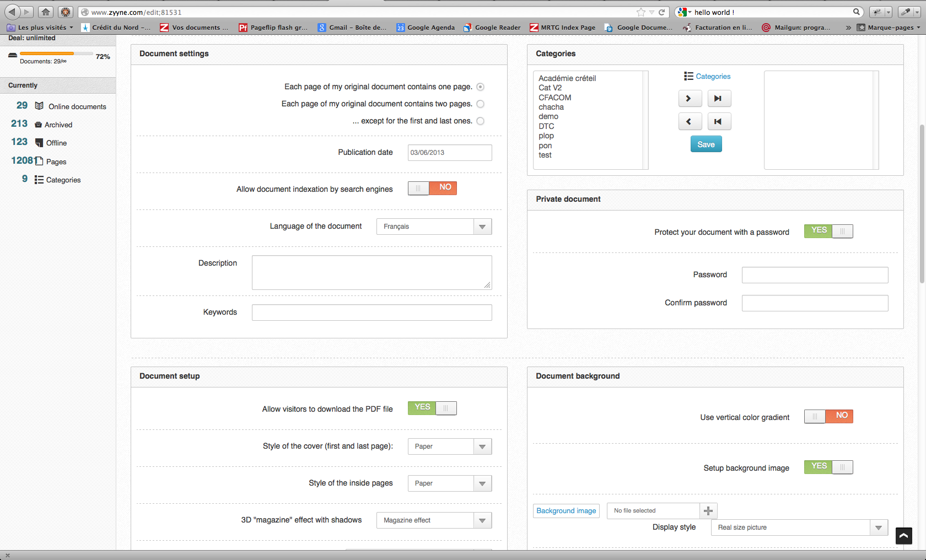Open the Language of the document dropdown
Viewport: 926px width, 560px height.
click(434, 227)
